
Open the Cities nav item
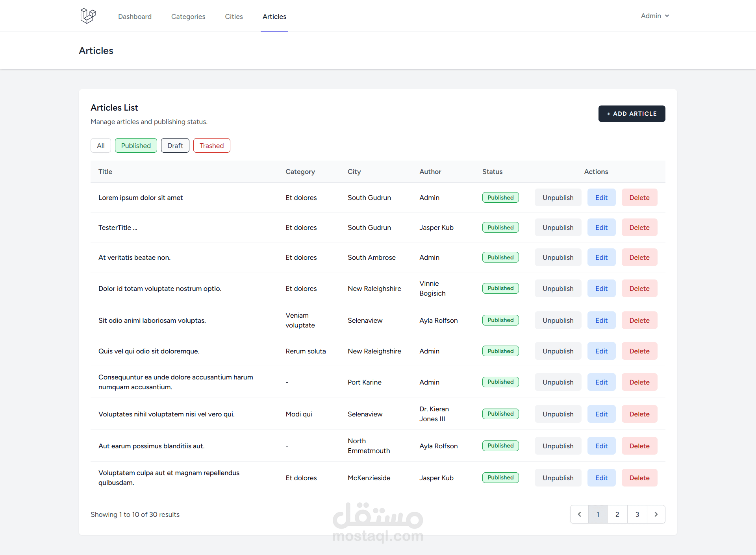[234, 17]
